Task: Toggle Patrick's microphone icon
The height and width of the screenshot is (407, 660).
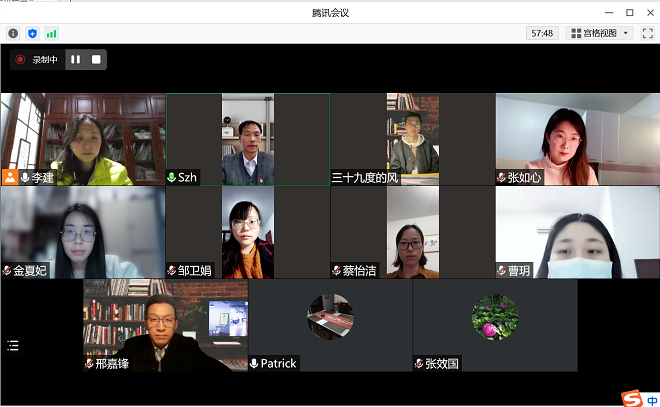Action: coord(255,363)
